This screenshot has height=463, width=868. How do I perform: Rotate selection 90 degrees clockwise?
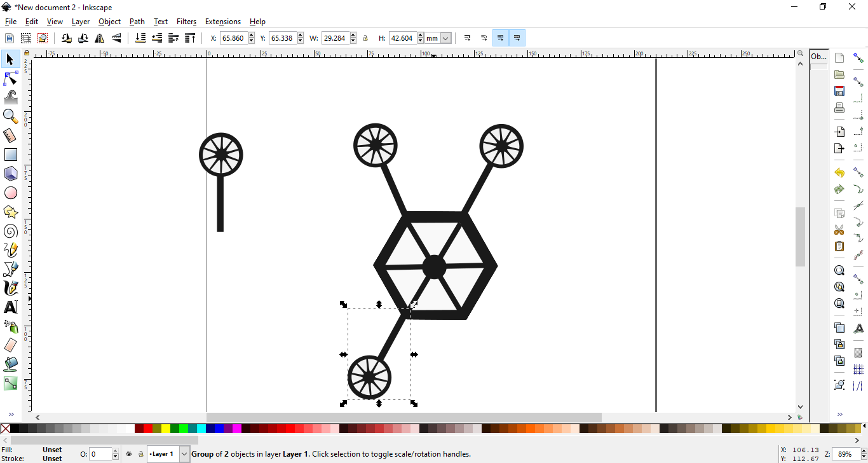click(83, 38)
